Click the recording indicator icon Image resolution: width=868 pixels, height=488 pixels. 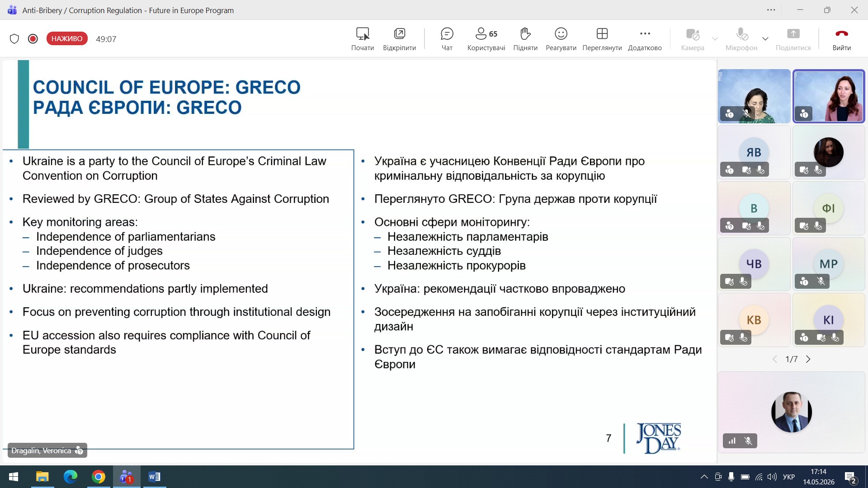point(33,39)
